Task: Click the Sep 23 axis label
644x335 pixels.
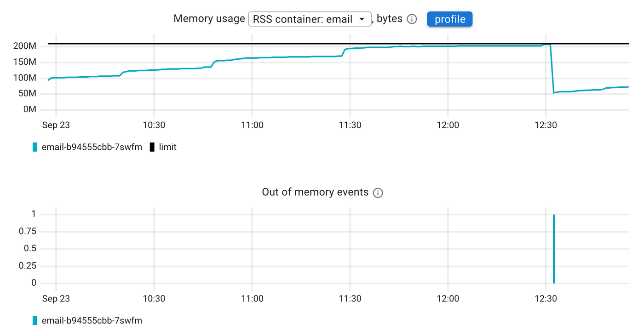Action: 56,125
